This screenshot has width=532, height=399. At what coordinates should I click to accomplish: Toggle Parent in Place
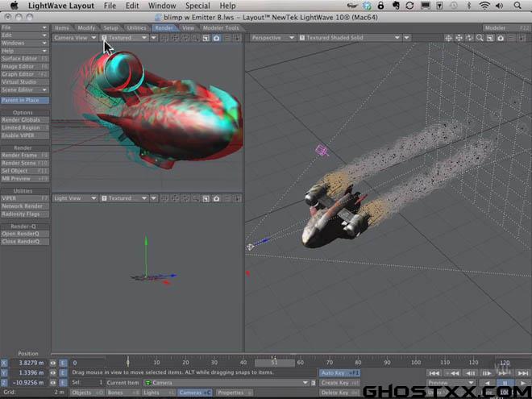click(25, 100)
